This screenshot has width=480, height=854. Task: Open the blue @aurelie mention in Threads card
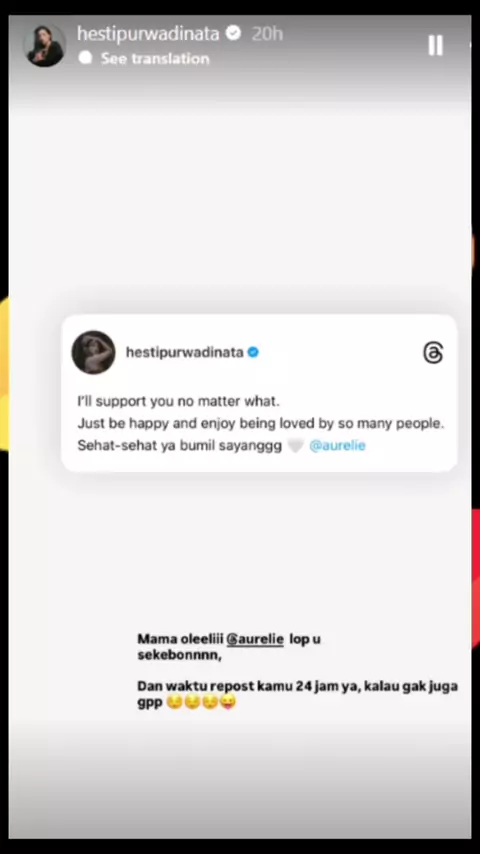[337, 446]
